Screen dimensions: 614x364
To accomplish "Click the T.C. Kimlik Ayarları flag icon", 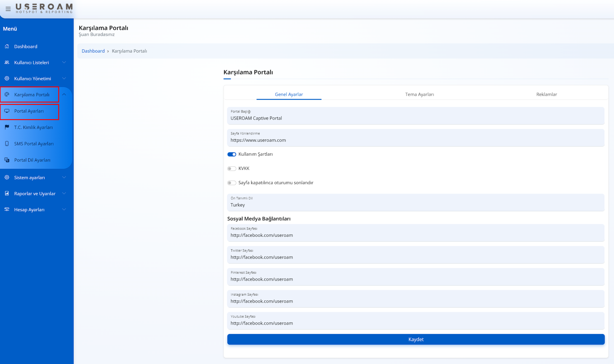I will click(x=7, y=127).
